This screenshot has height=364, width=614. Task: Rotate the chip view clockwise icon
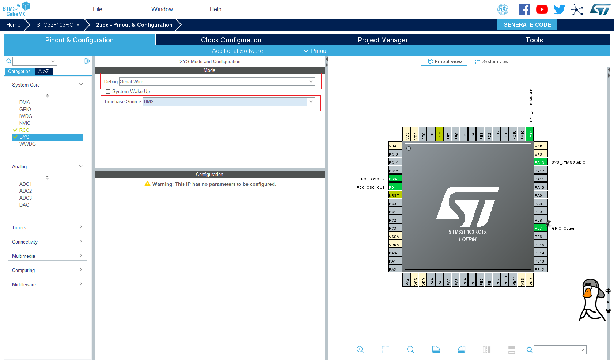[x=436, y=350]
